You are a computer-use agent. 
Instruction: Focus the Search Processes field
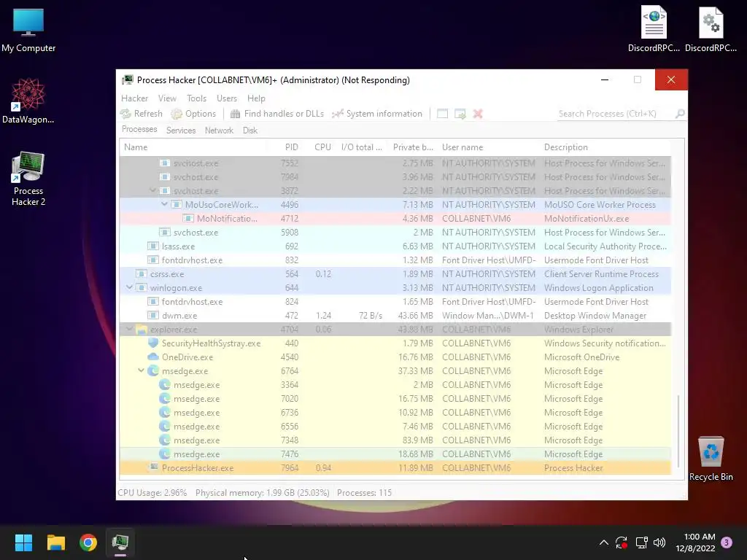(615, 114)
